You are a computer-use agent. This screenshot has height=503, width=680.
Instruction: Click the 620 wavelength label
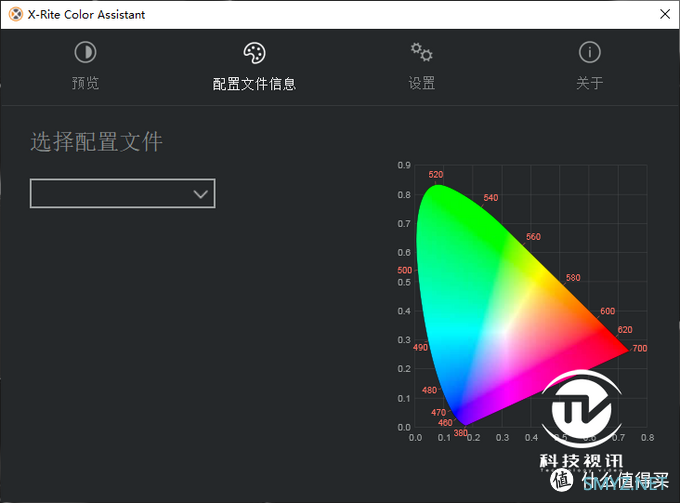tap(625, 330)
